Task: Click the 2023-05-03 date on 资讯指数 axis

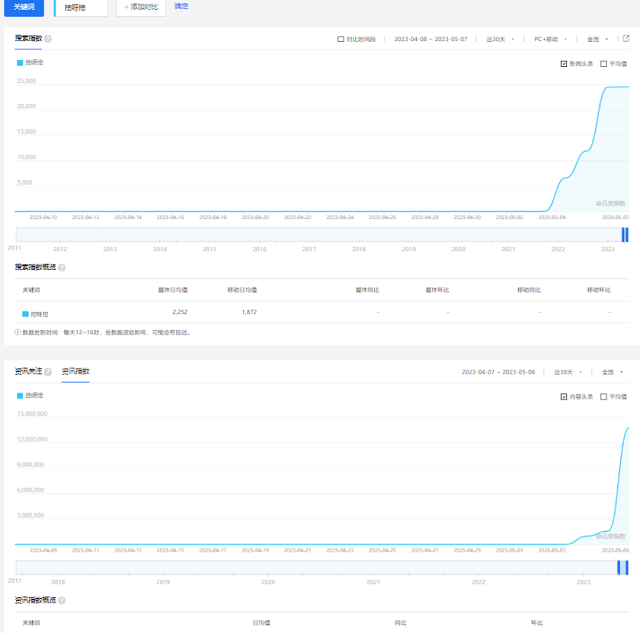Action: tap(552, 551)
